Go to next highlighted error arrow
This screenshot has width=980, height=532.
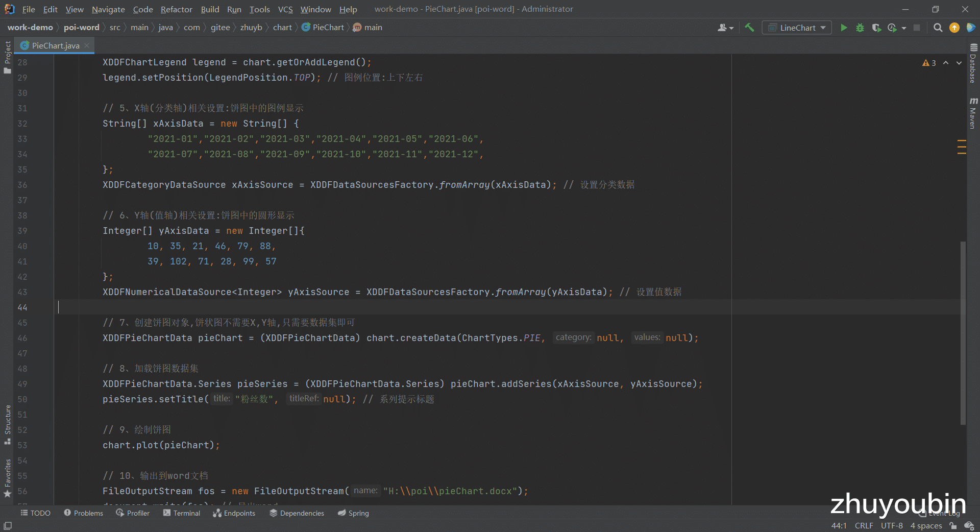(x=959, y=63)
